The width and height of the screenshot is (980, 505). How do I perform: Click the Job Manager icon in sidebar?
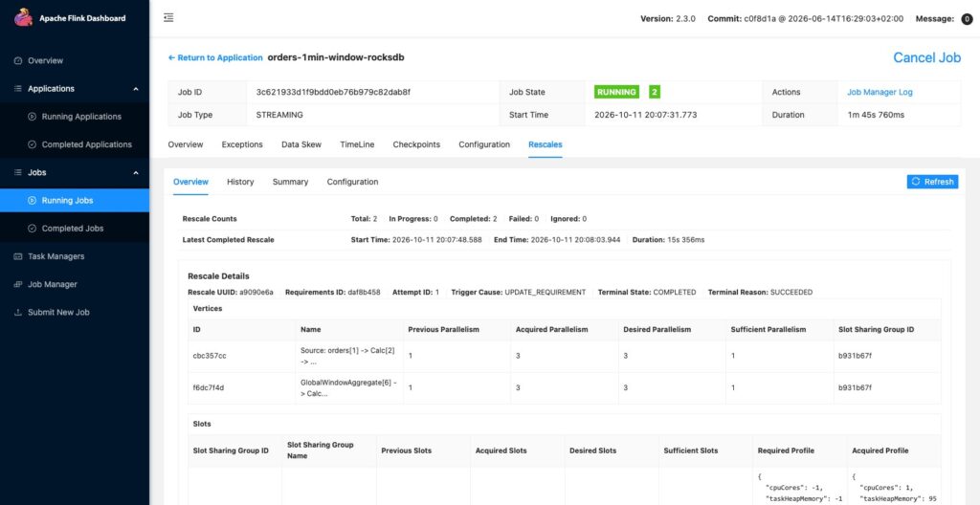pyautogui.click(x=18, y=284)
